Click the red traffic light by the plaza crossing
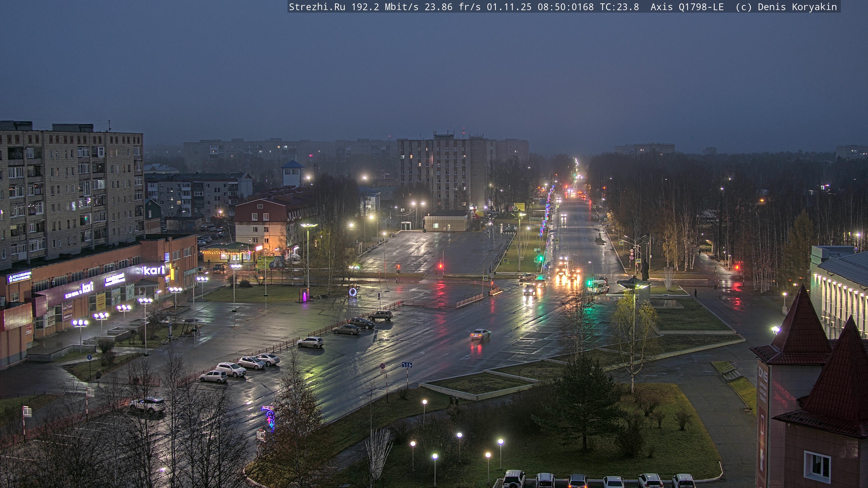This screenshot has width=868, height=488. 440,266
